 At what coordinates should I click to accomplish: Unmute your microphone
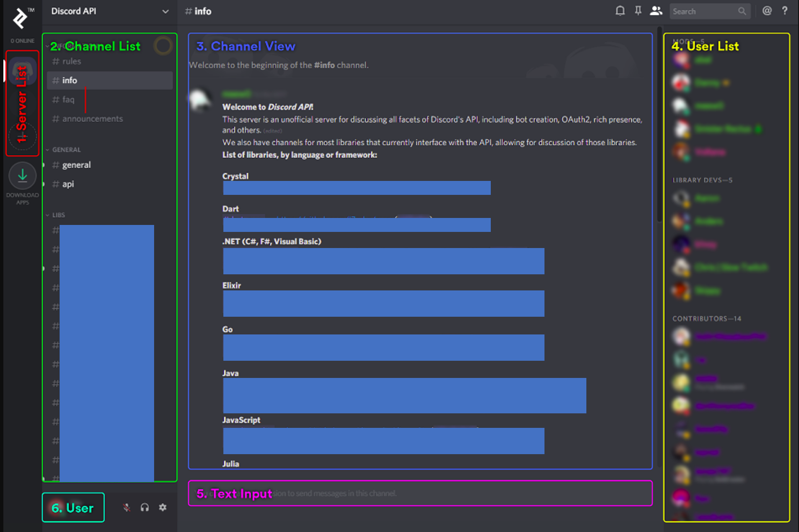click(x=127, y=507)
